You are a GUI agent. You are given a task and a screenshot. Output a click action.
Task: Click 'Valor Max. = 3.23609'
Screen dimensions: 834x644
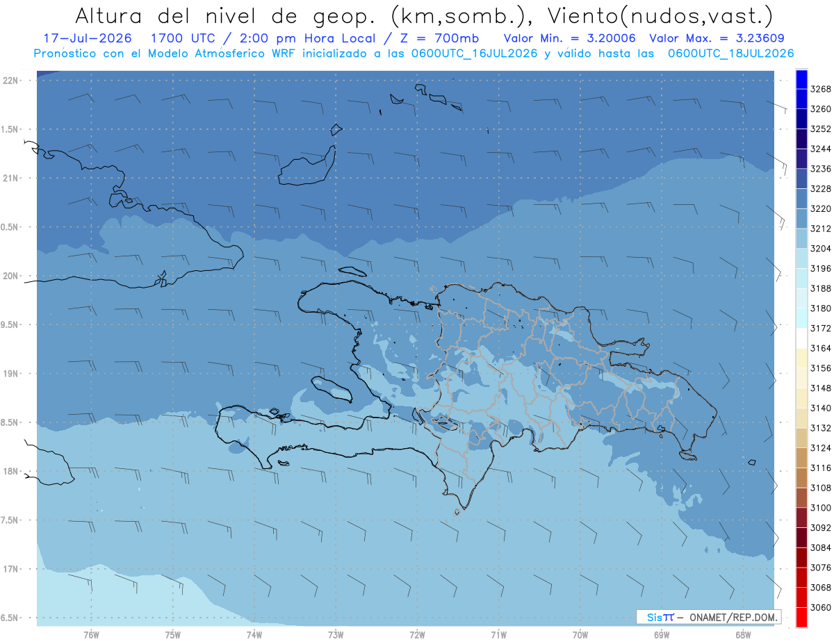(x=718, y=38)
